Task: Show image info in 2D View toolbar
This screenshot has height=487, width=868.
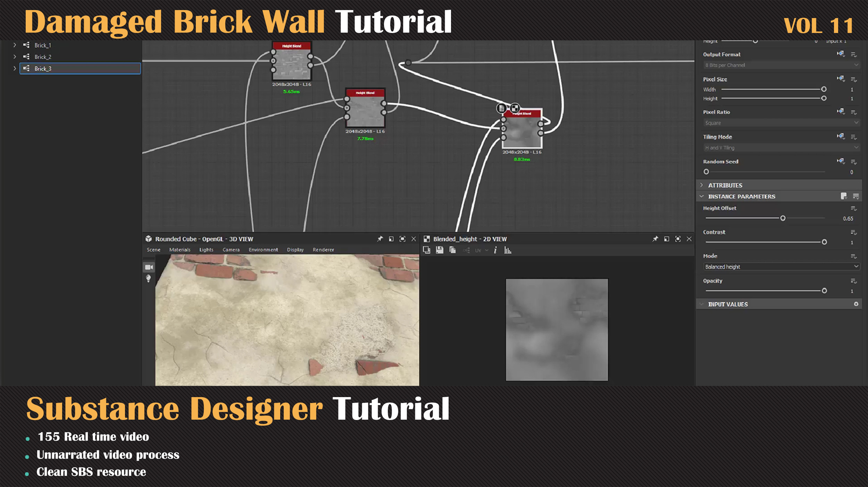Action: pos(495,250)
